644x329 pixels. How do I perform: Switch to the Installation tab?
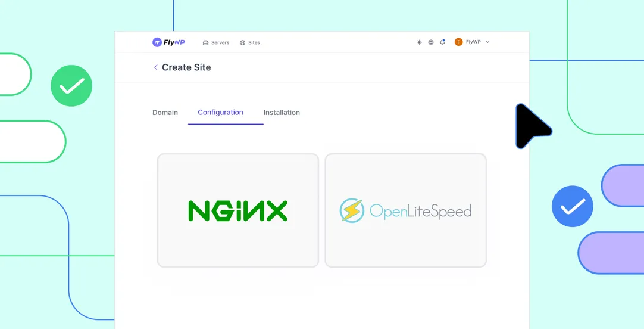coord(282,112)
